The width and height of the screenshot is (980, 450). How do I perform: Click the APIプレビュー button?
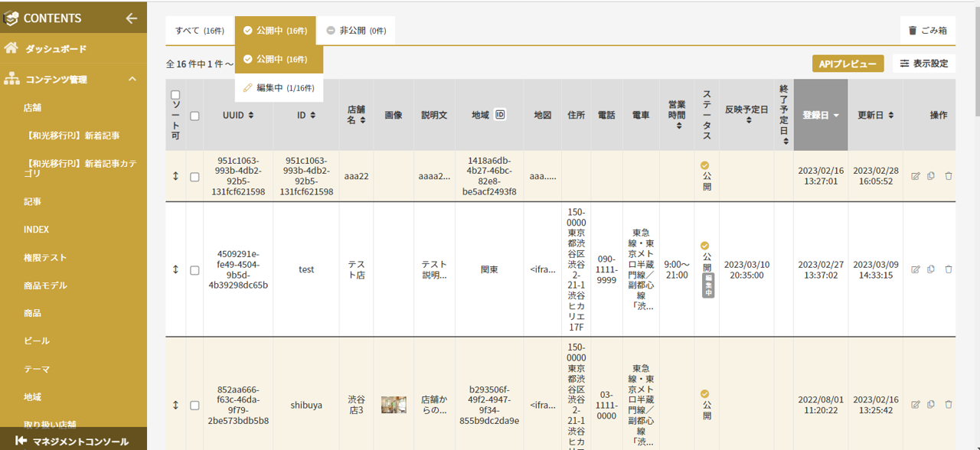click(x=848, y=64)
